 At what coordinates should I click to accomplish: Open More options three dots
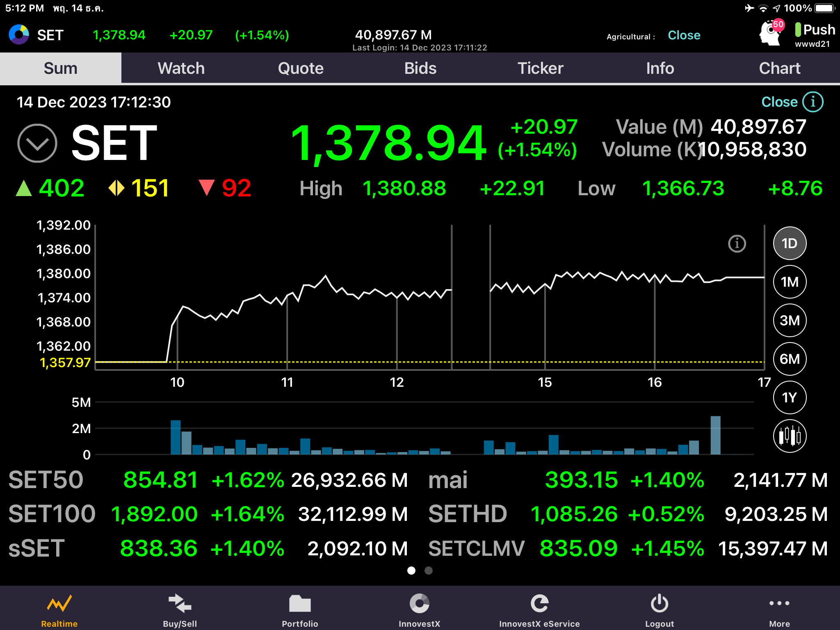779,603
